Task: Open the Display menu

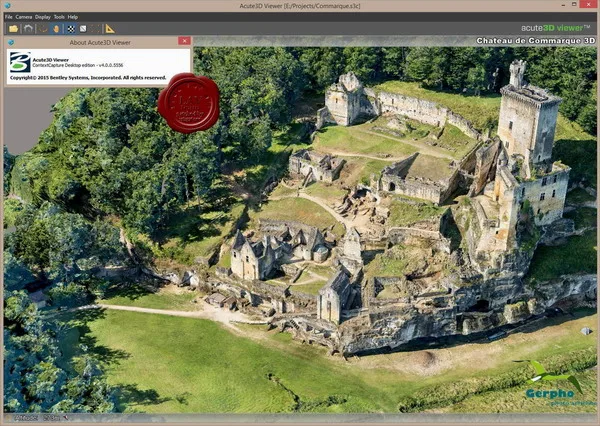Action: click(x=42, y=17)
